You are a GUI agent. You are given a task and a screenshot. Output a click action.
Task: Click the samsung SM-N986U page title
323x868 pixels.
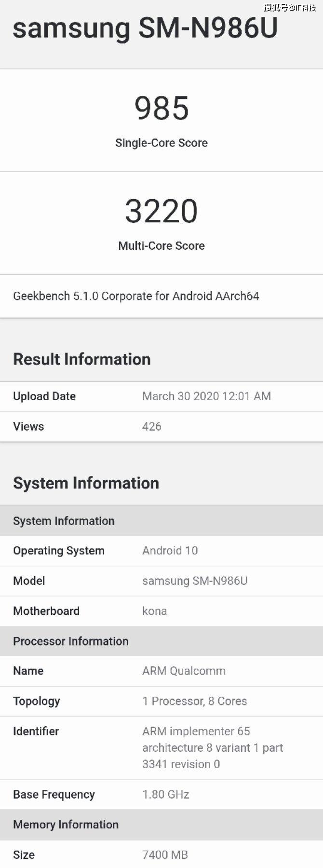click(x=145, y=28)
